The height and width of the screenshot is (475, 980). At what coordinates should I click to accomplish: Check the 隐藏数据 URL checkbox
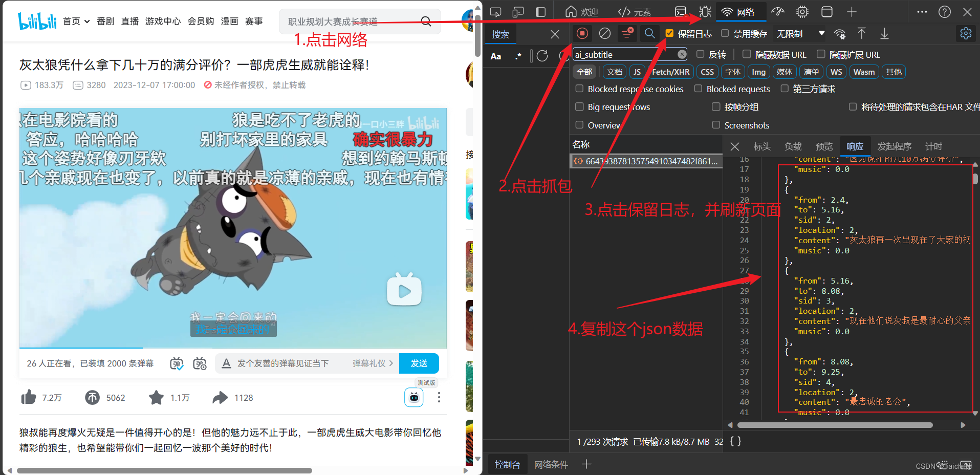[747, 54]
